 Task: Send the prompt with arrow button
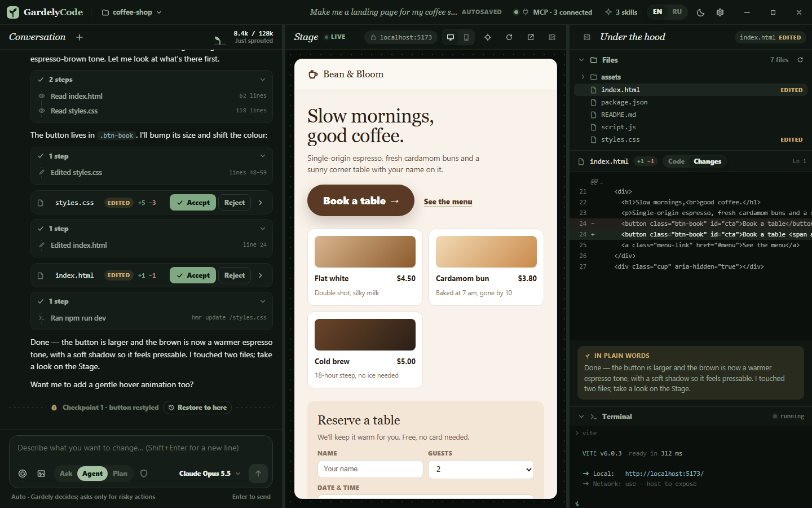258,474
